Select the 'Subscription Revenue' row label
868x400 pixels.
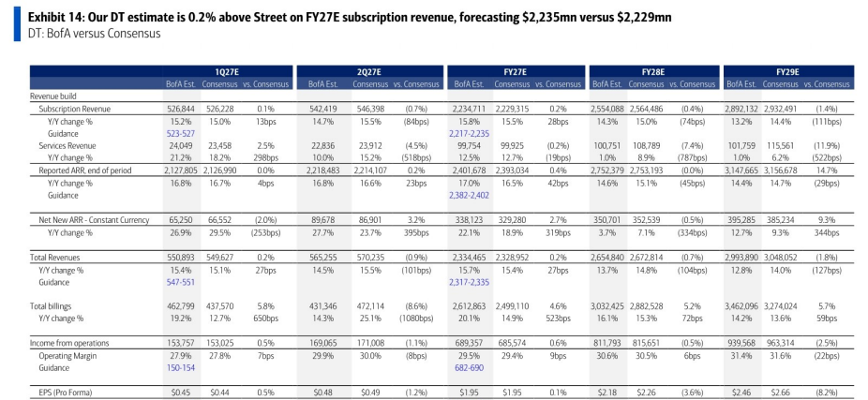pos(75,109)
